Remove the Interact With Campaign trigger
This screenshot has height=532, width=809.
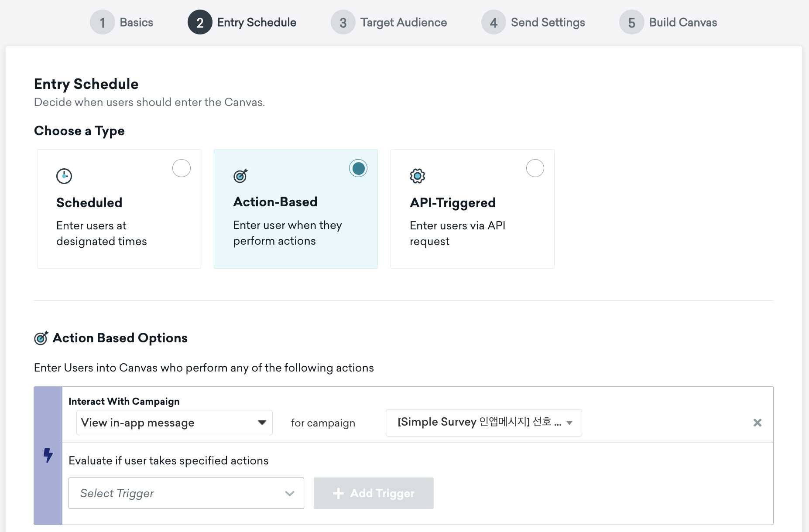click(x=758, y=423)
